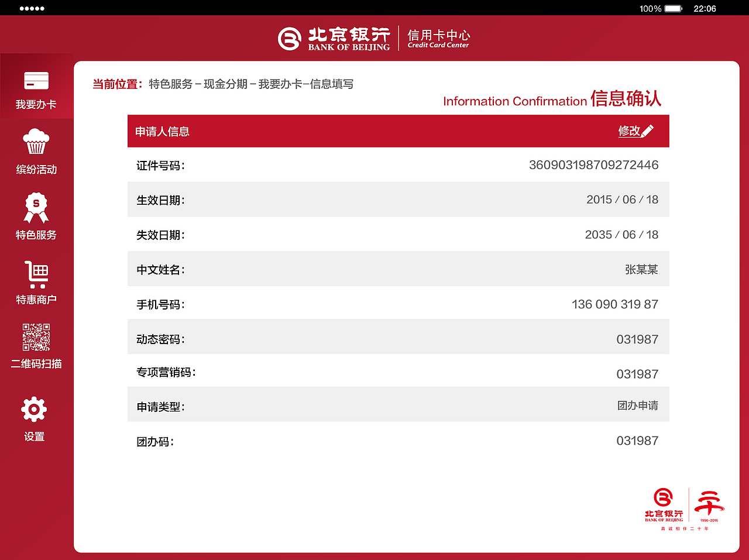Click the 修改 edit link
The image size is (749, 560).
click(630, 130)
